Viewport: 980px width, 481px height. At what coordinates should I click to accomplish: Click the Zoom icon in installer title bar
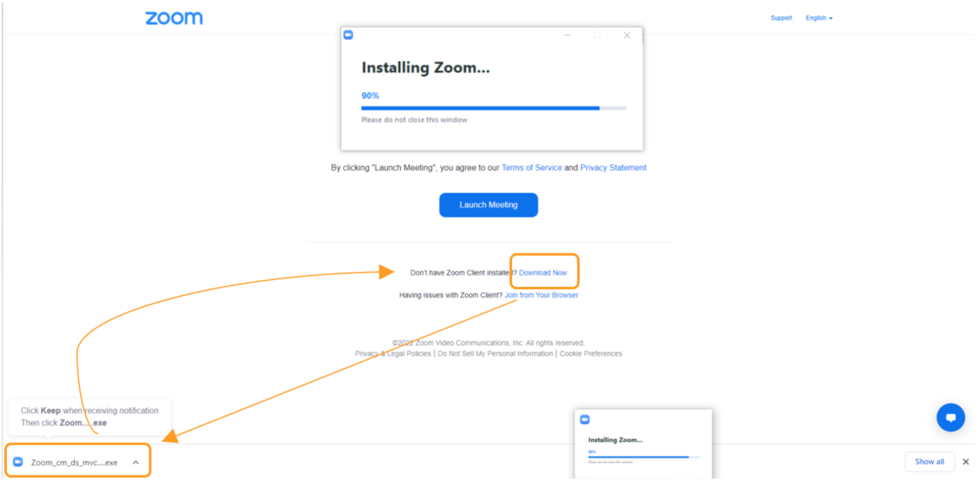tap(348, 35)
